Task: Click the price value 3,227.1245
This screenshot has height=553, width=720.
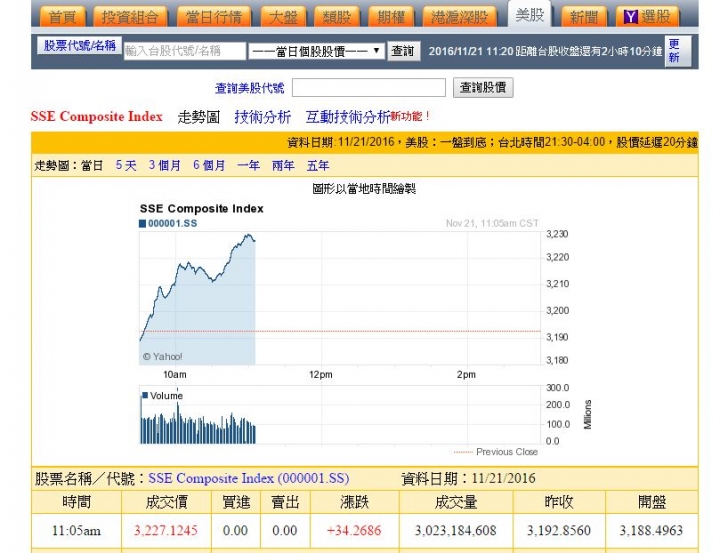Action: (x=166, y=530)
